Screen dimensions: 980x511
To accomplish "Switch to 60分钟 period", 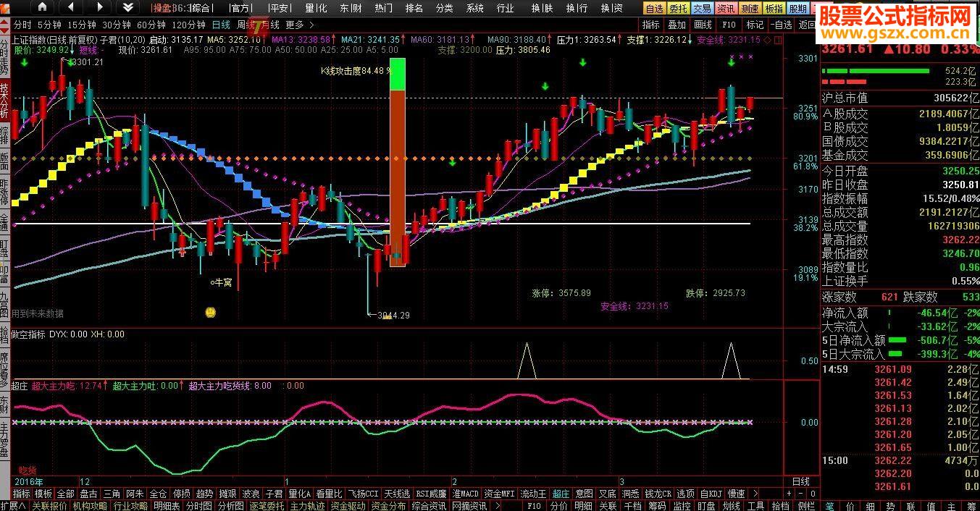I will [x=151, y=25].
